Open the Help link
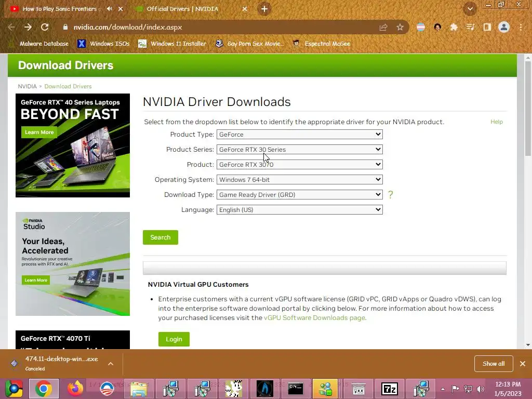Viewport: 532px width, 399px height. coord(496,122)
